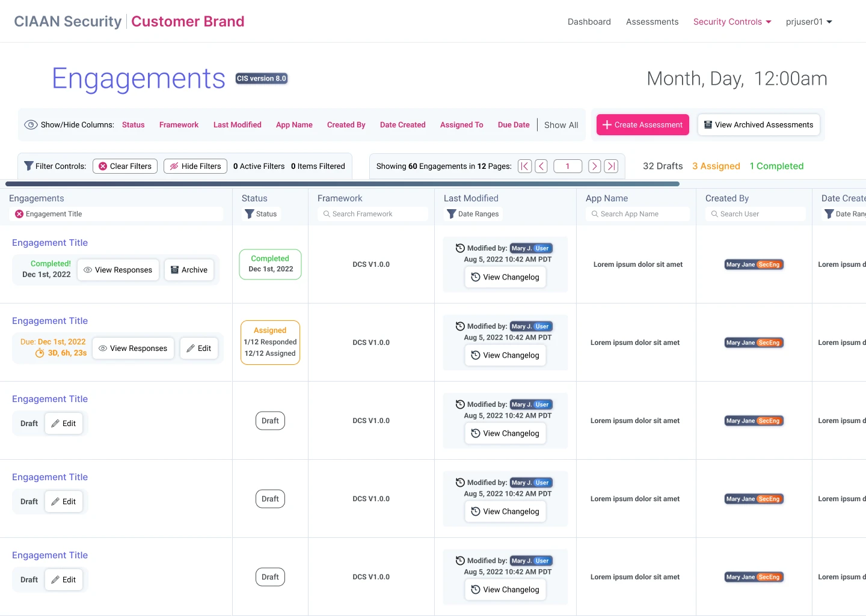Expand the prjuser01 account menu
The image size is (866, 616).
[x=808, y=22]
